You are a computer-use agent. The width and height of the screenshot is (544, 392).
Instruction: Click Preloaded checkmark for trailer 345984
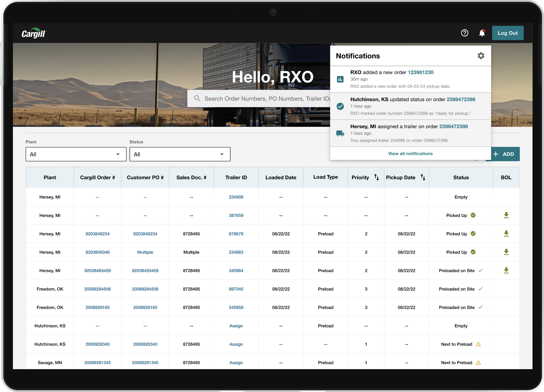(x=480, y=270)
